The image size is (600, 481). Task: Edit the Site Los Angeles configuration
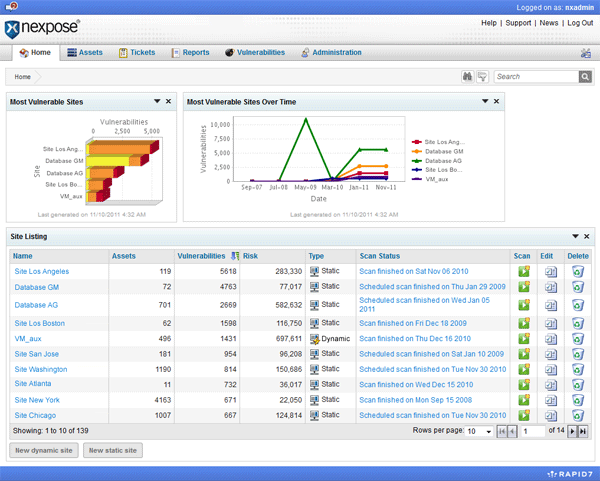[x=551, y=272]
